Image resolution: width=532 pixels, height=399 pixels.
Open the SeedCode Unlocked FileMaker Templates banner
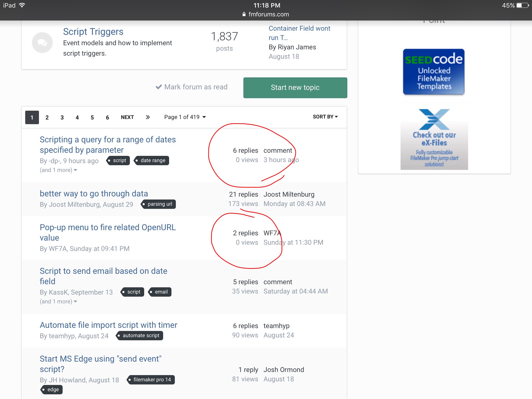point(434,72)
